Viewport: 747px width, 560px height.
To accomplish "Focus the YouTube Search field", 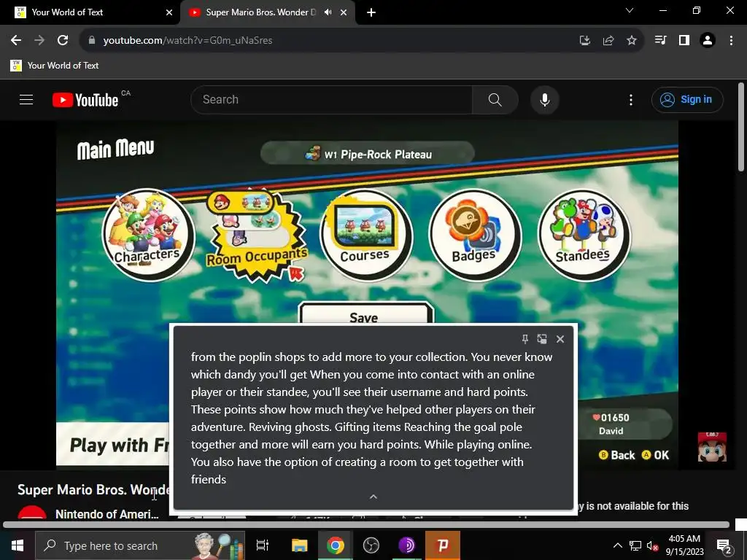I will click(x=332, y=99).
